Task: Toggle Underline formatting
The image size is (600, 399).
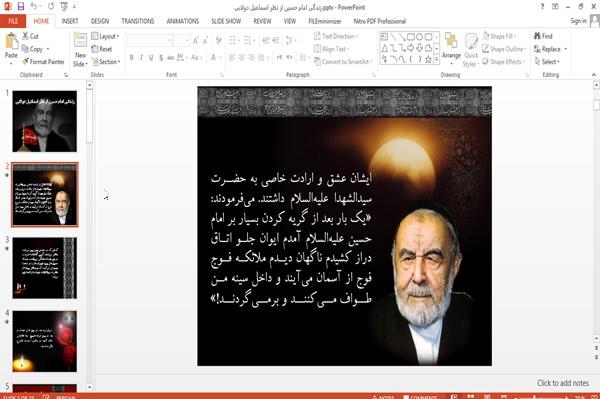Action: click(x=151, y=58)
